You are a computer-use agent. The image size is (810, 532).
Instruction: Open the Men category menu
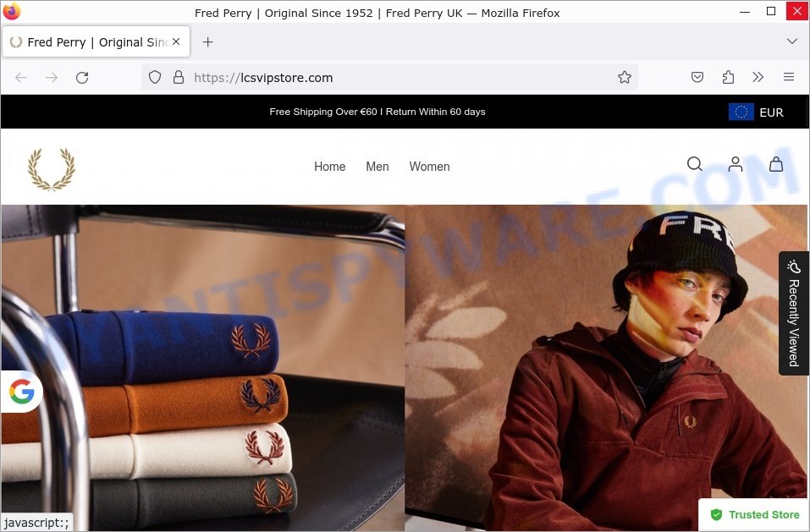coord(377,167)
